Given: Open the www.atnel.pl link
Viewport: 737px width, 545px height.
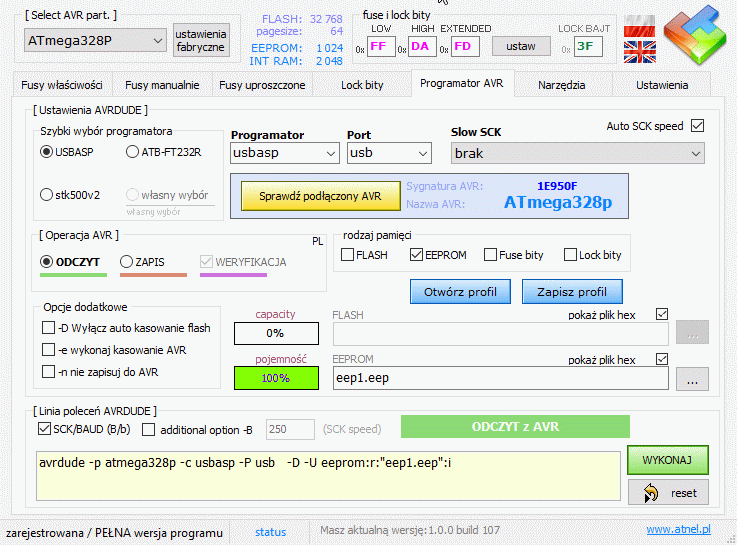Looking at the screenshot, I should point(678,530).
